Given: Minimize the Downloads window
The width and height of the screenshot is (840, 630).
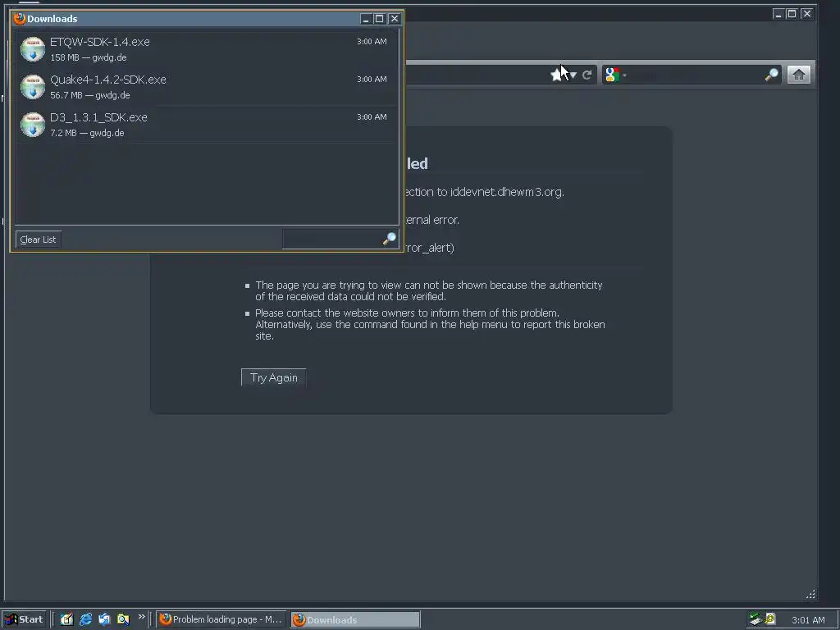Looking at the screenshot, I should coord(366,19).
